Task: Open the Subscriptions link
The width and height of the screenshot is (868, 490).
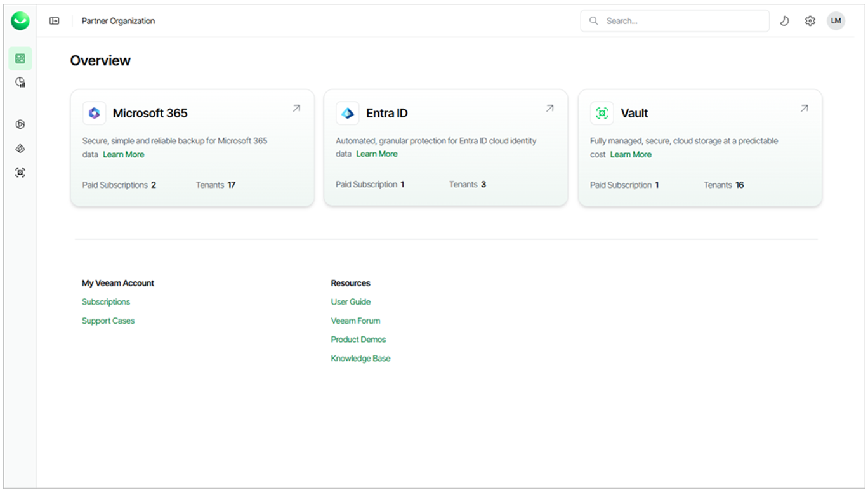Action: (106, 302)
